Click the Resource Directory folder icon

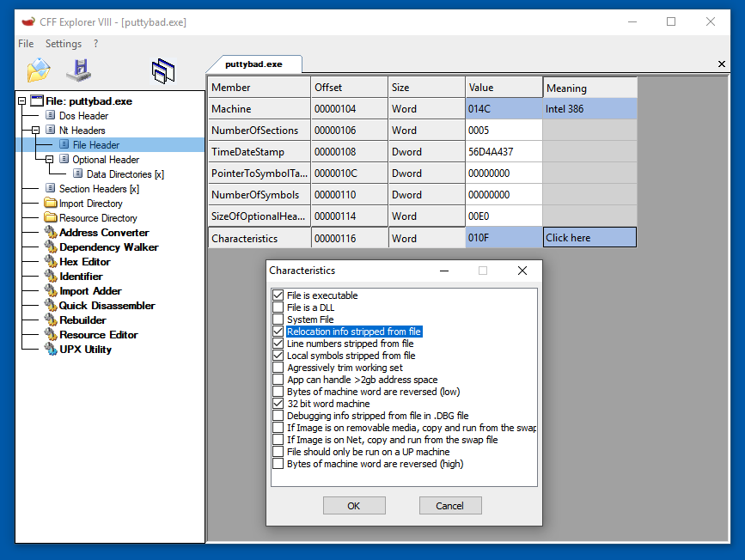pyautogui.click(x=51, y=217)
